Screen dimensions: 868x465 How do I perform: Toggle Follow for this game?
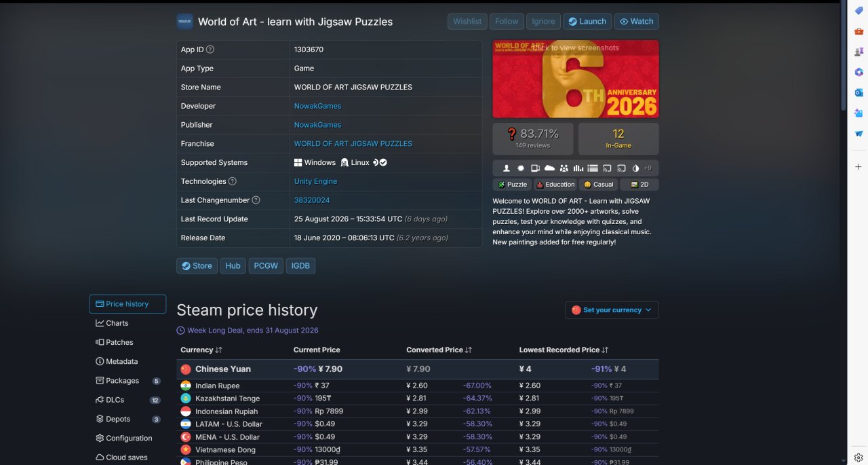tap(507, 22)
